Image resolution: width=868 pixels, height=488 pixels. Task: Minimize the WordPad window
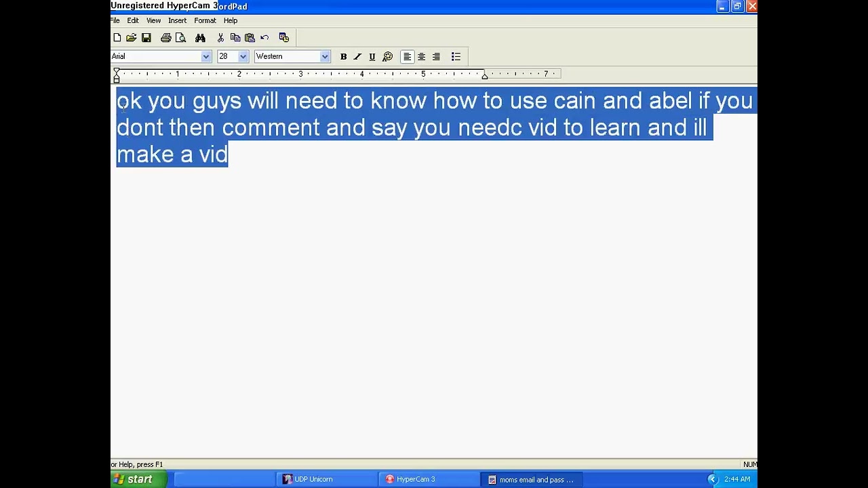pos(722,6)
